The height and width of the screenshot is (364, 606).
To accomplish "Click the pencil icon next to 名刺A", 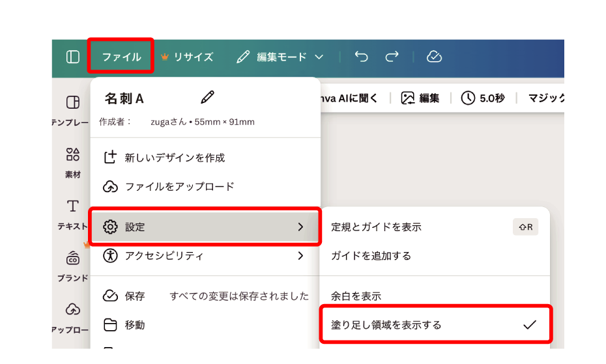I will tap(207, 98).
